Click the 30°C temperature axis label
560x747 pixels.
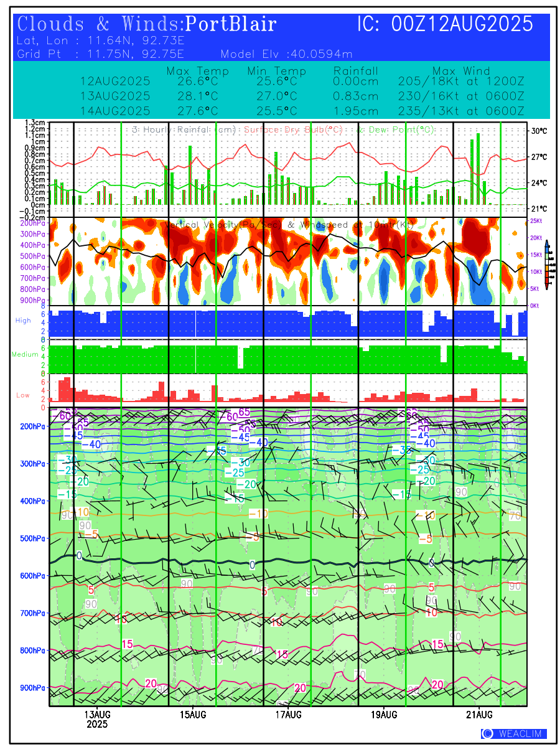(539, 131)
